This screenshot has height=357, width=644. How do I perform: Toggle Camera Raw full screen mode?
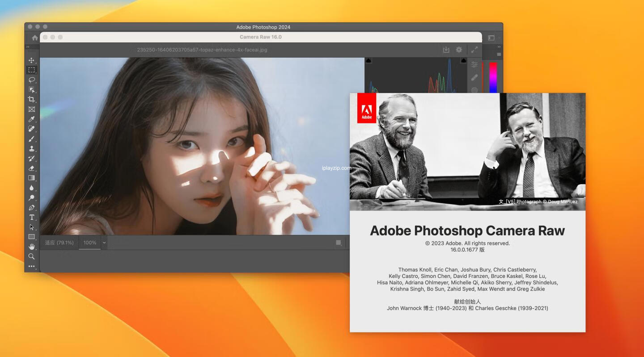click(475, 50)
